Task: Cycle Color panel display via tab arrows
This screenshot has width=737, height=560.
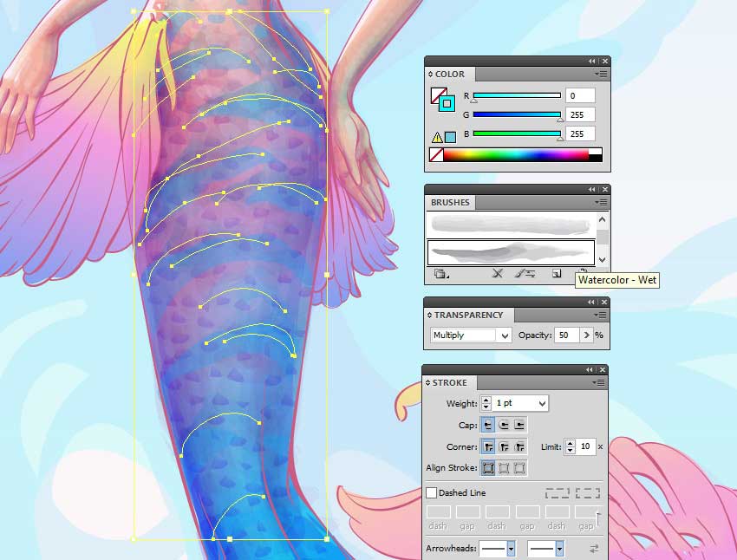Action: click(x=430, y=75)
